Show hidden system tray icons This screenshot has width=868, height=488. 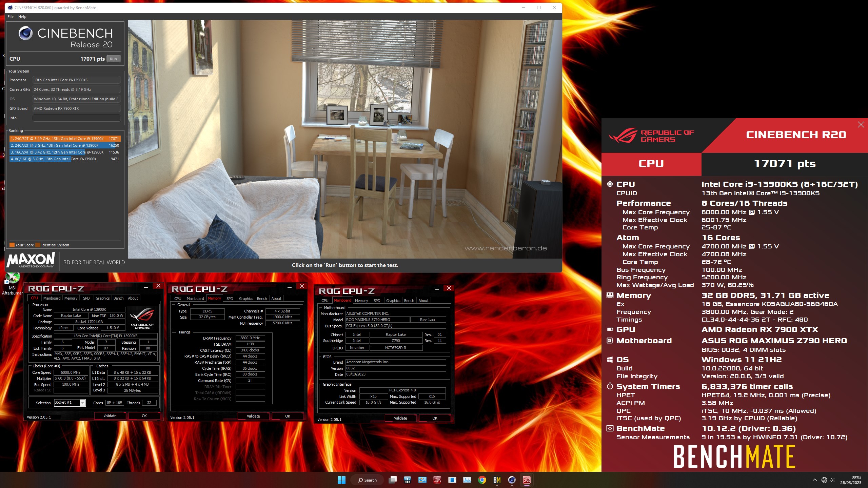[814, 480]
